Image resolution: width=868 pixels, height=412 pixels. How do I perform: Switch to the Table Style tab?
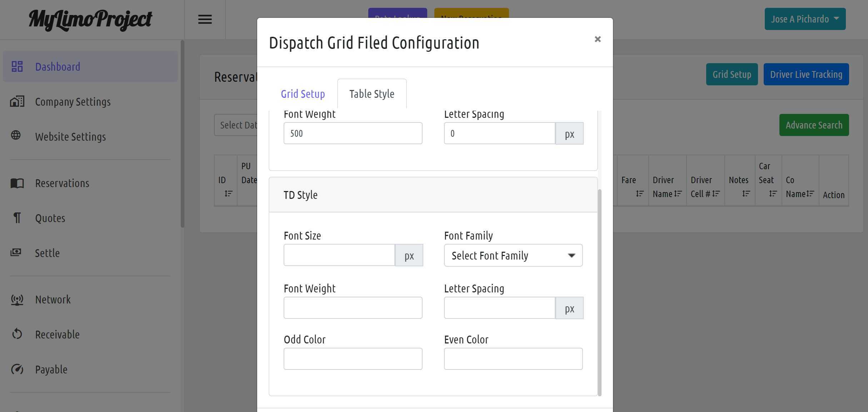coord(371,94)
